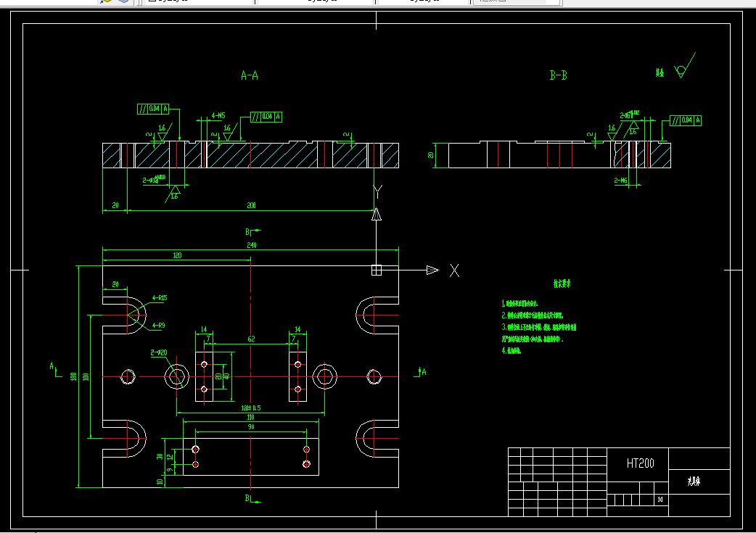Select the 0.04 A parallelism frame in B-B

686,120
